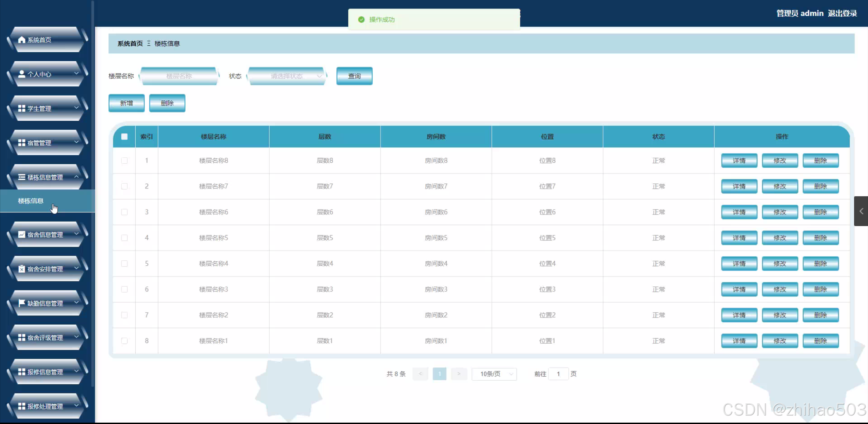Image resolution: width=868 pixels, height=424 pixels.
Task: Toggle the select-all checkbox in table header
Action: tap(124, 137)
